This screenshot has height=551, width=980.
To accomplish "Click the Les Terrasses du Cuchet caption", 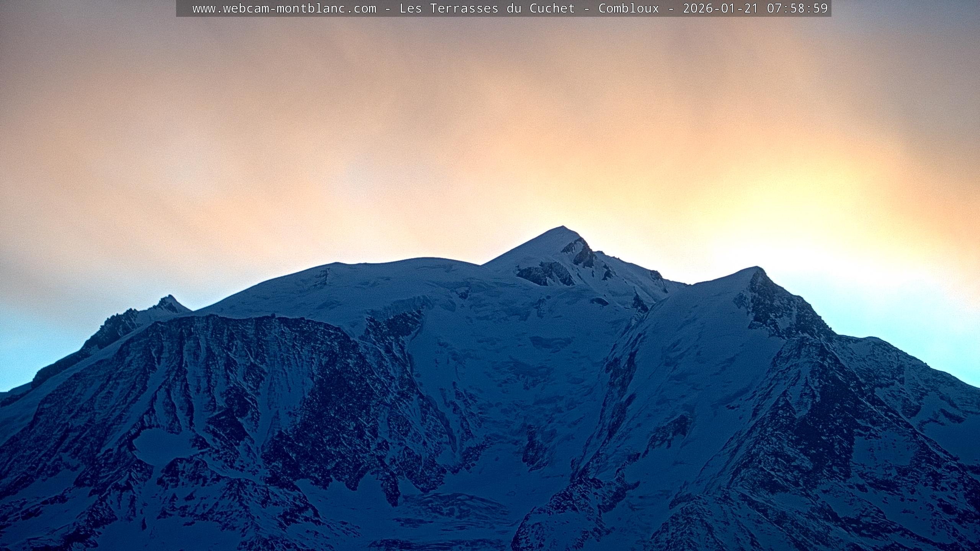I will coord(487,8).
